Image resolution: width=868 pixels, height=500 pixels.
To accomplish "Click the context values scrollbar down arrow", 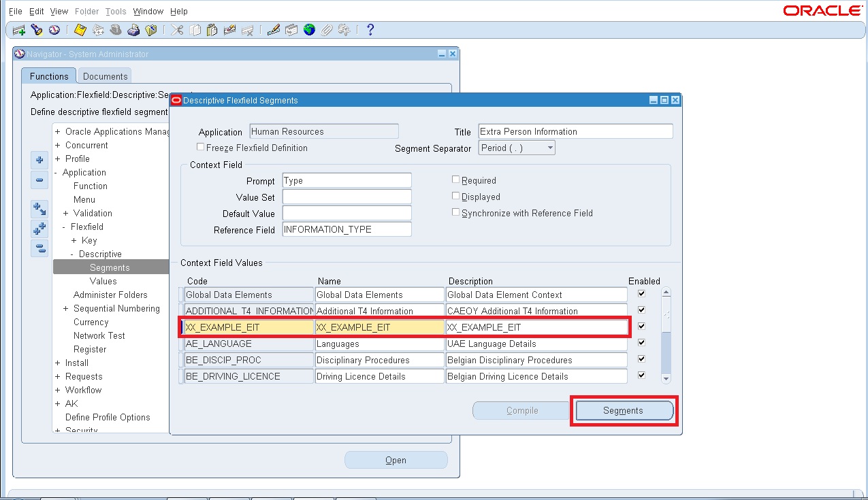I will [x=666, y=378].
